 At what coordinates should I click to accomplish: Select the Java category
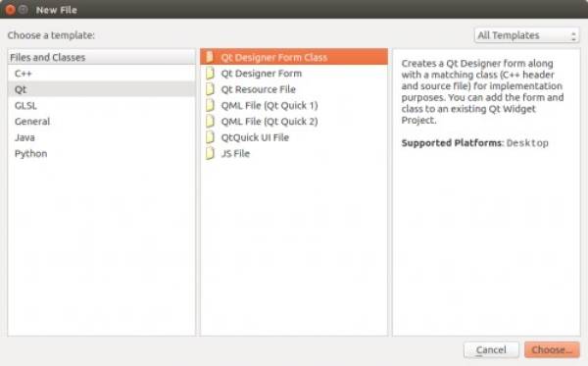[101, 137]
